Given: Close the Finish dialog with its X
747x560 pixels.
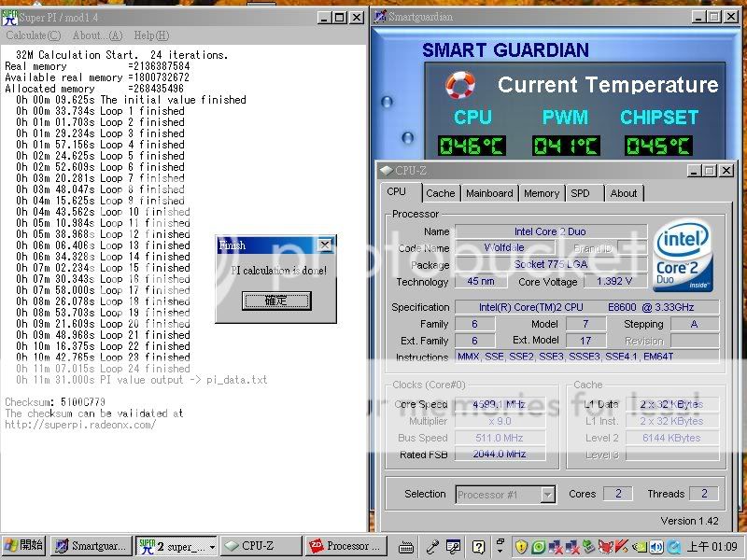Looking at the screenshot, I should (324, 245).
